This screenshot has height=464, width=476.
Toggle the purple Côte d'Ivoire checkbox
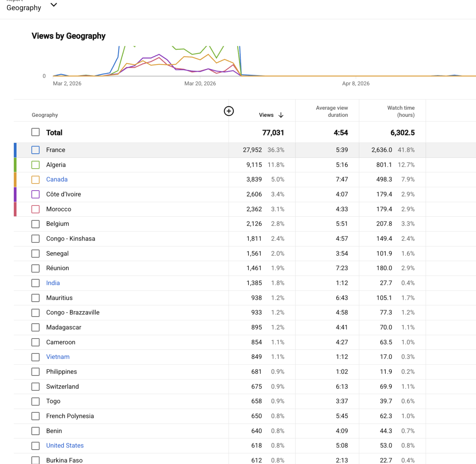pos(36,194)
